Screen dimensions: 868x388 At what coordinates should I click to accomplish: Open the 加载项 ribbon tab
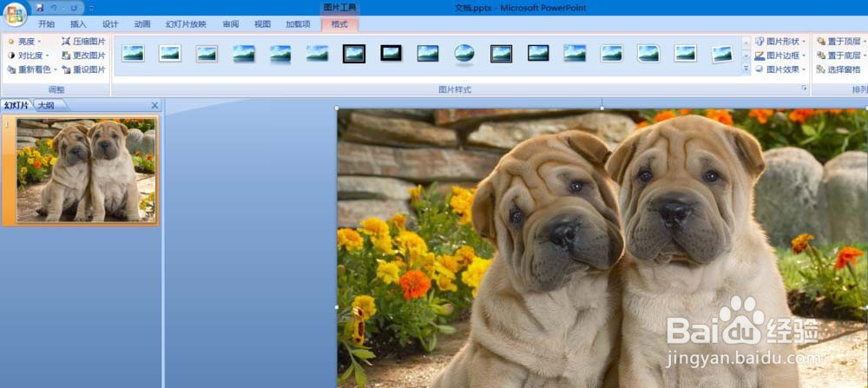pos(298,23)
